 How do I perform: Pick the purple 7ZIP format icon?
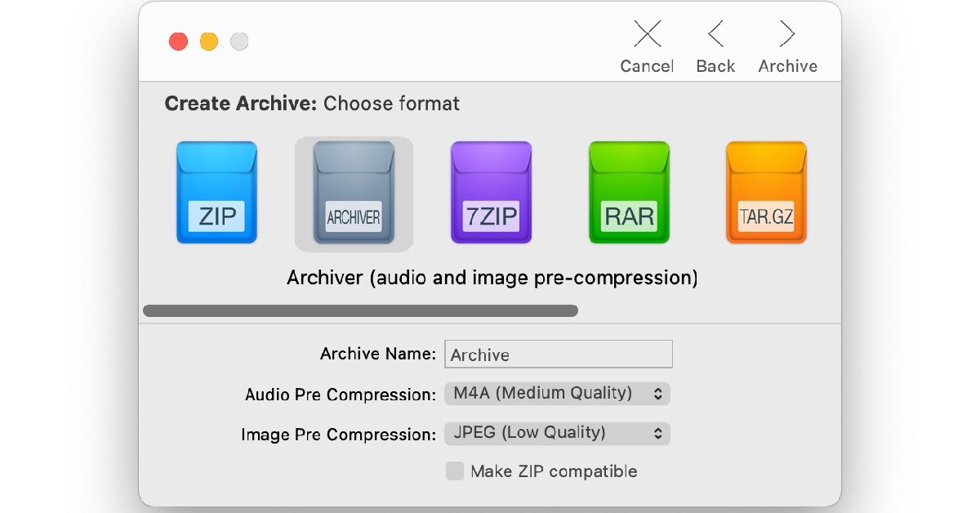(x=491, y=193)
